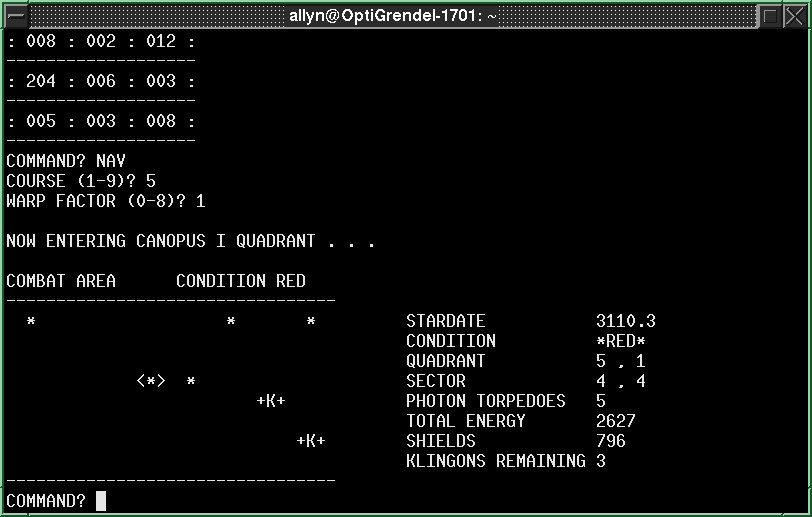Click the NOW ENTERING CANOPUS I QUADRANT message

tap(190, 241)
